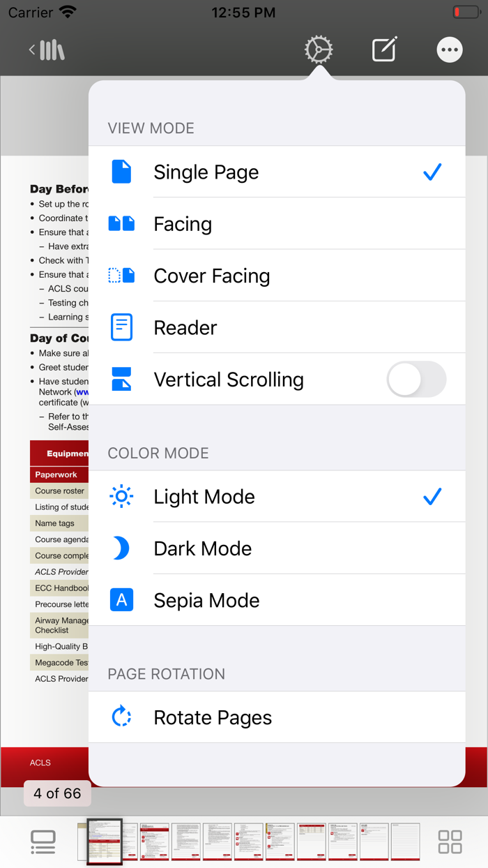
Task: Open the More options ellipsis icon
Action: pyautogui.click(x=450, y=49)
